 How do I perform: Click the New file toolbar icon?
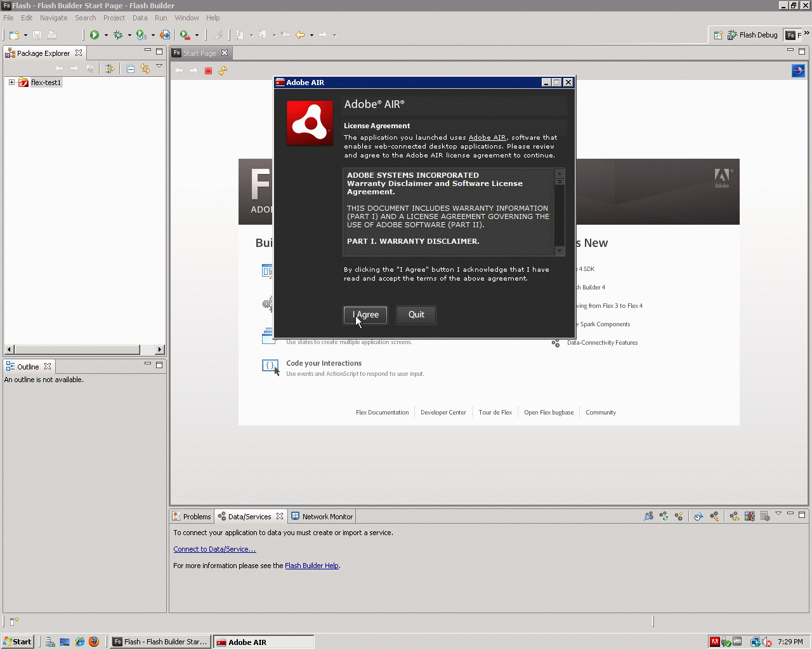pos(14,35)
